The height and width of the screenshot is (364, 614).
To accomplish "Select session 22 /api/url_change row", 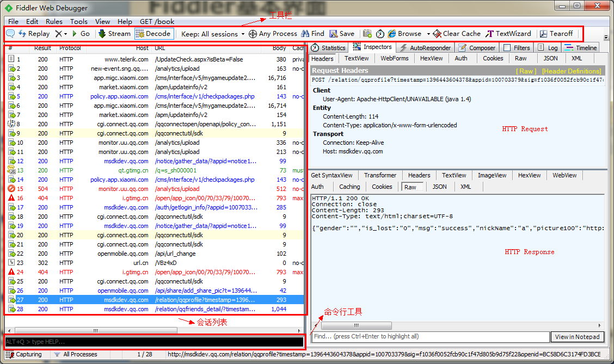I will pyautogui.click(x=156, y=254).
